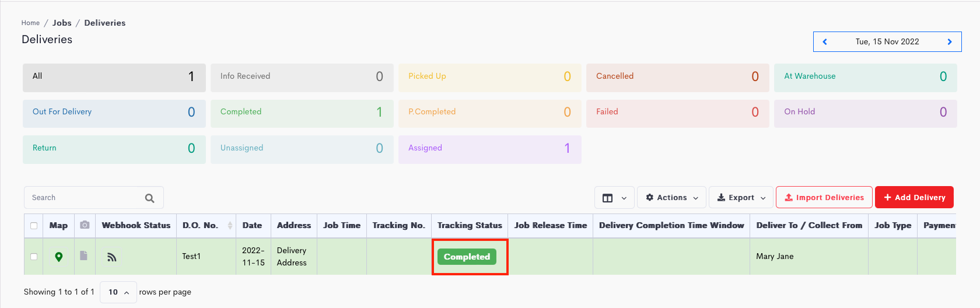
Task: Change rows per page selector showing 10
Action: pyautogui.click(x=118, y=292)
